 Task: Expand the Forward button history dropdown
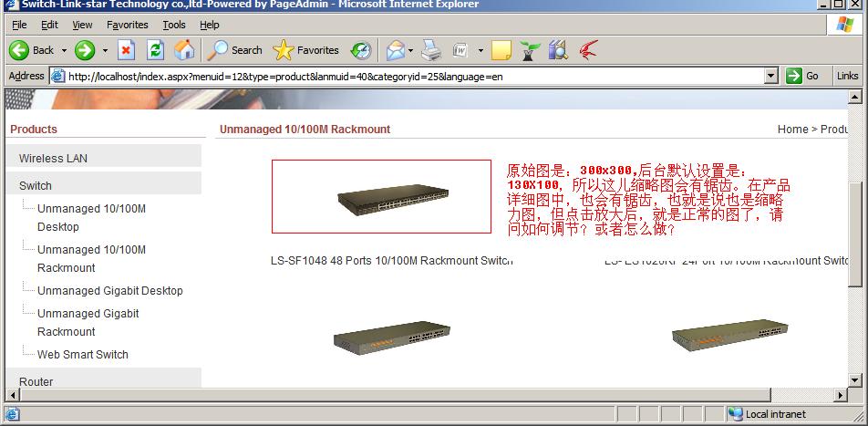point(105,51)
